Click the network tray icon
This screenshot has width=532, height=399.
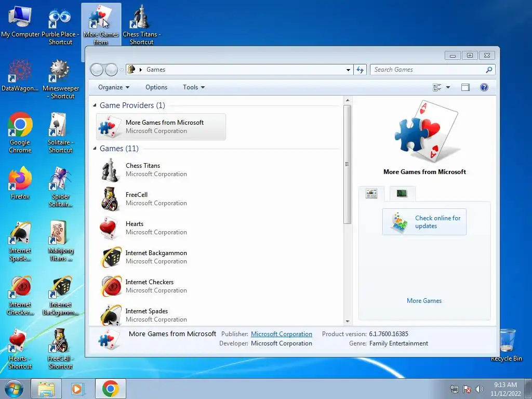click(x=454, y=389)
